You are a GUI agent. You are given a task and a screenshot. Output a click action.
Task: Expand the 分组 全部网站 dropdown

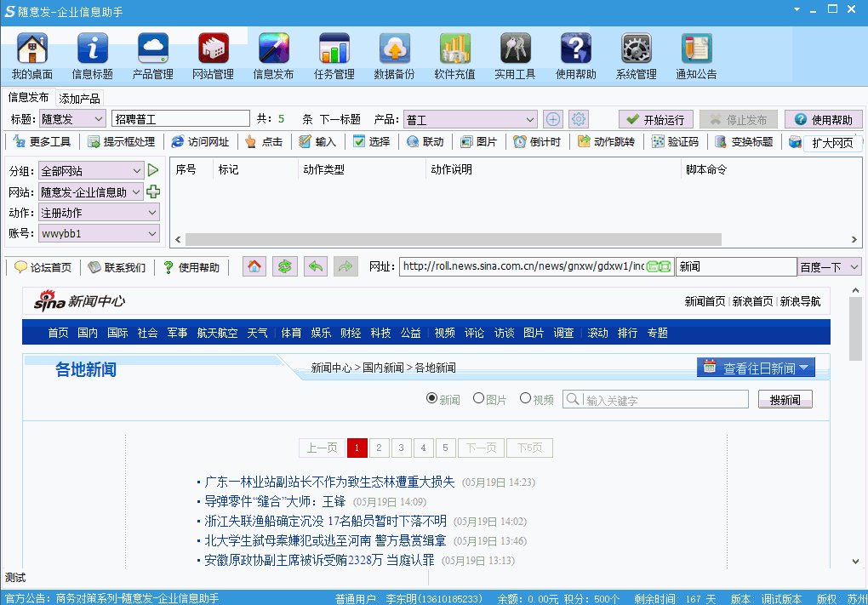click(x=137, y=170)
